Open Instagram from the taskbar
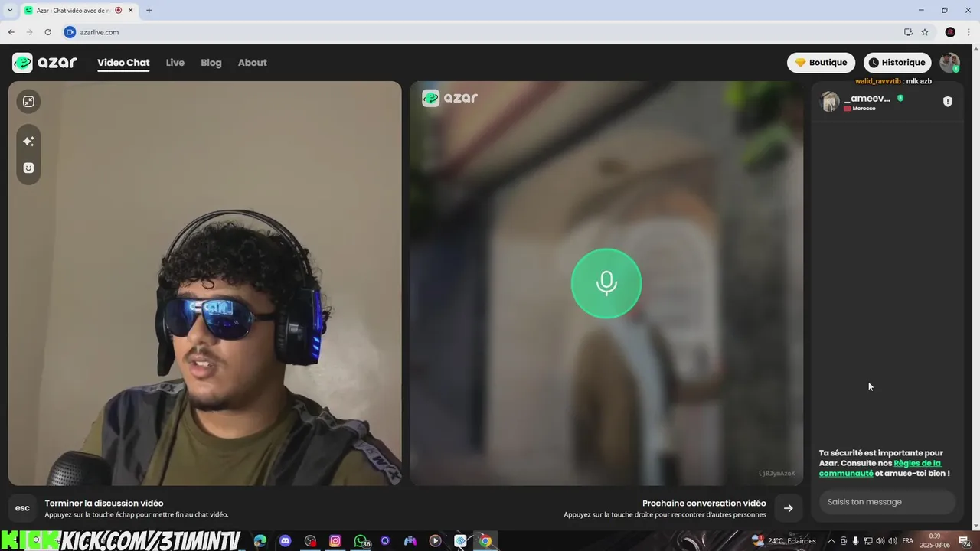This screenshot has height=551, width=980. pos(335,541)
